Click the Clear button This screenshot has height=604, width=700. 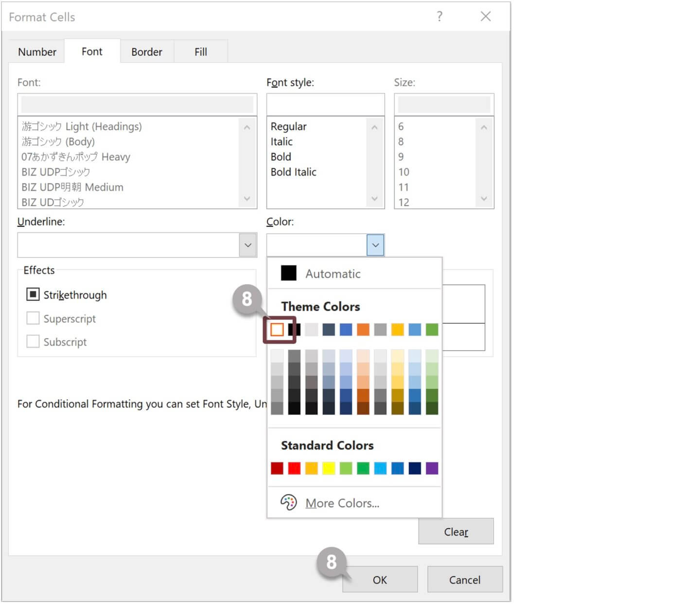pos(455,532)
